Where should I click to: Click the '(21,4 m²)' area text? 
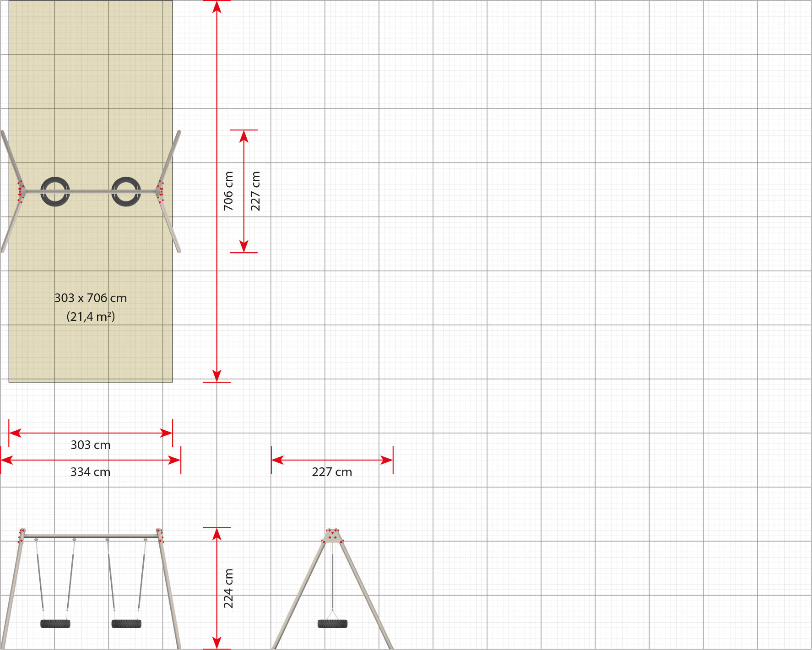91,316
